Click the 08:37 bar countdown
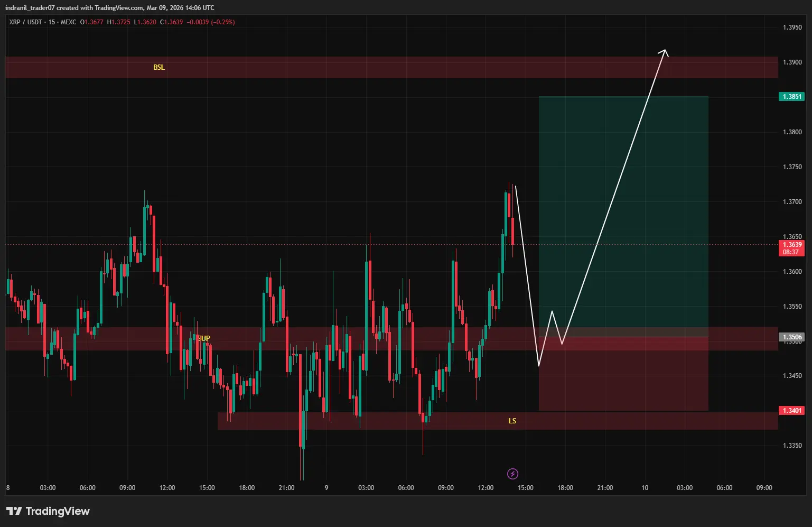812x527 pixels. tap(791, 252)
